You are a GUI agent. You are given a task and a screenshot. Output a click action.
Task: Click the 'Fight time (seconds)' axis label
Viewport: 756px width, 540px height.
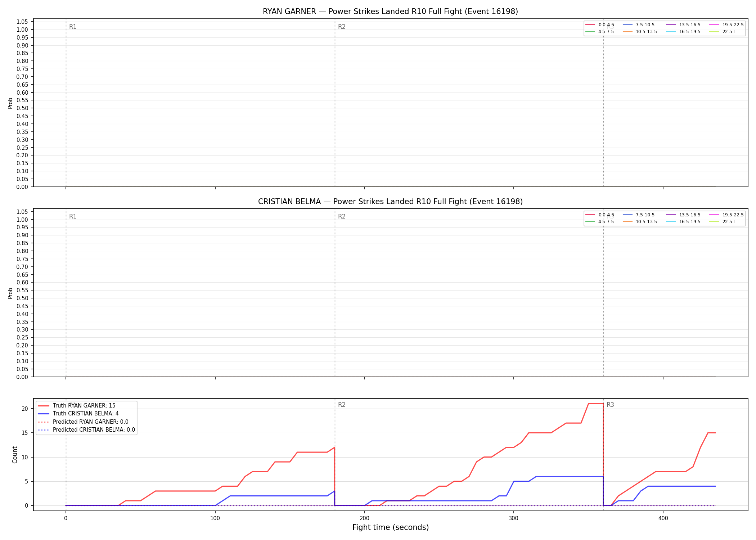391,527
